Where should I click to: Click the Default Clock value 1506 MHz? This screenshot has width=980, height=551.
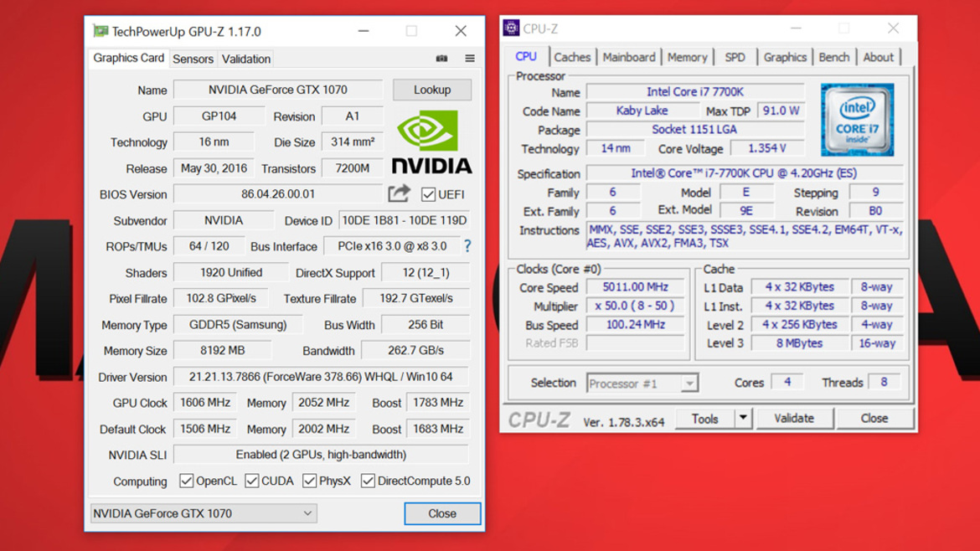coord(205,429)
